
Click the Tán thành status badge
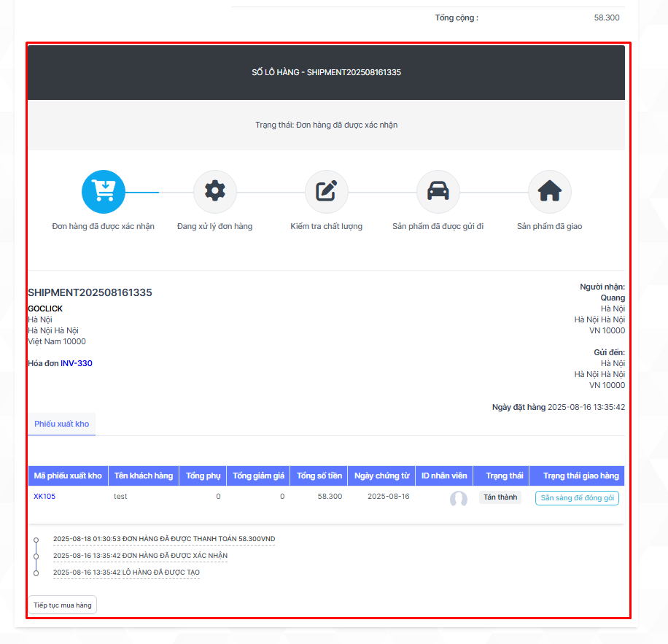(x=500, y=497)
